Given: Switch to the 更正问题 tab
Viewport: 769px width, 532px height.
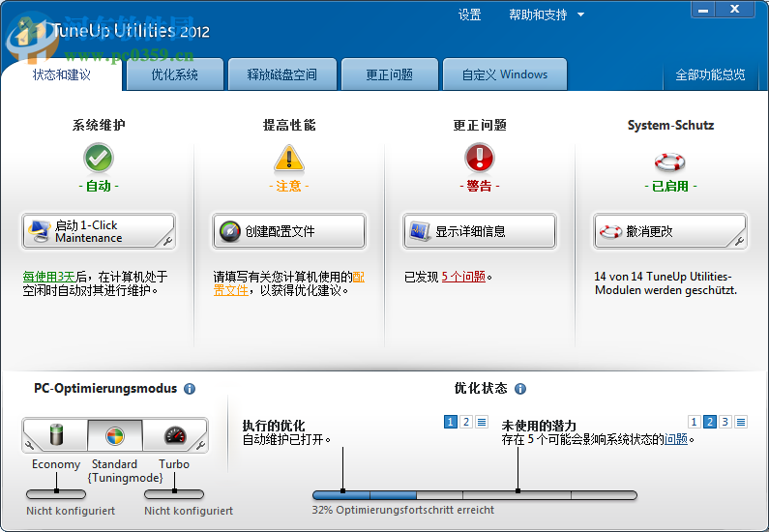Looking at the screenshot, I should click(x=390, y=74).
